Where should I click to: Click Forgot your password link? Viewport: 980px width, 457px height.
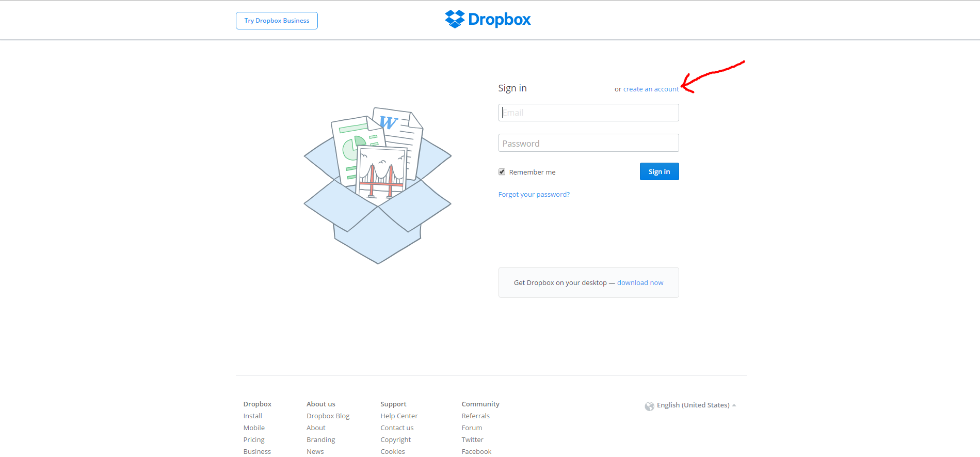pos(534,195)
